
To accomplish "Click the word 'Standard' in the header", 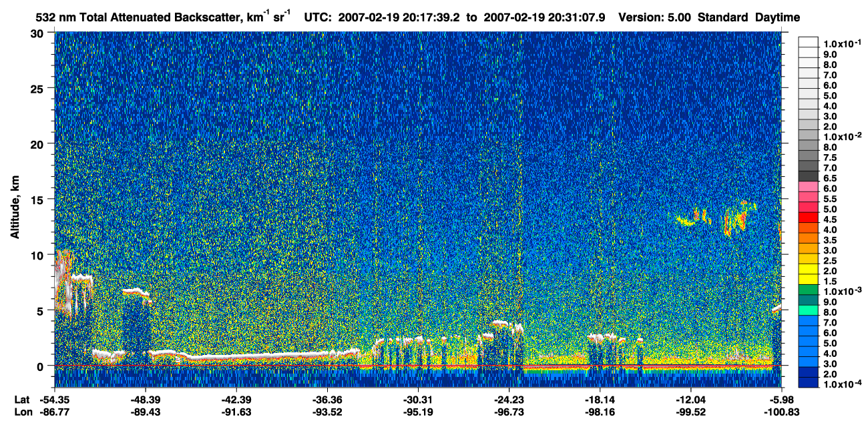I will click(724, 17).
